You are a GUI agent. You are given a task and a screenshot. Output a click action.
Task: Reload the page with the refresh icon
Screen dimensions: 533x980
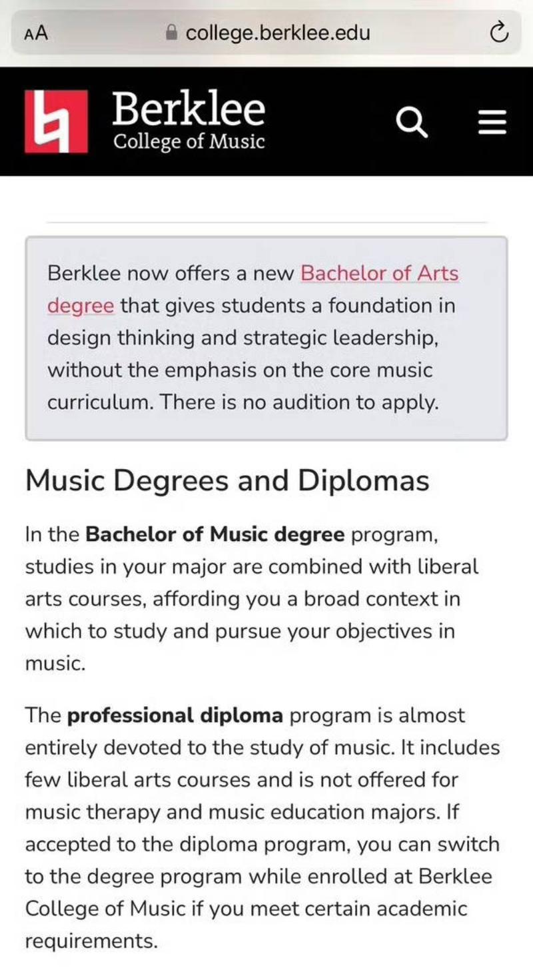[x=499, y=32]
